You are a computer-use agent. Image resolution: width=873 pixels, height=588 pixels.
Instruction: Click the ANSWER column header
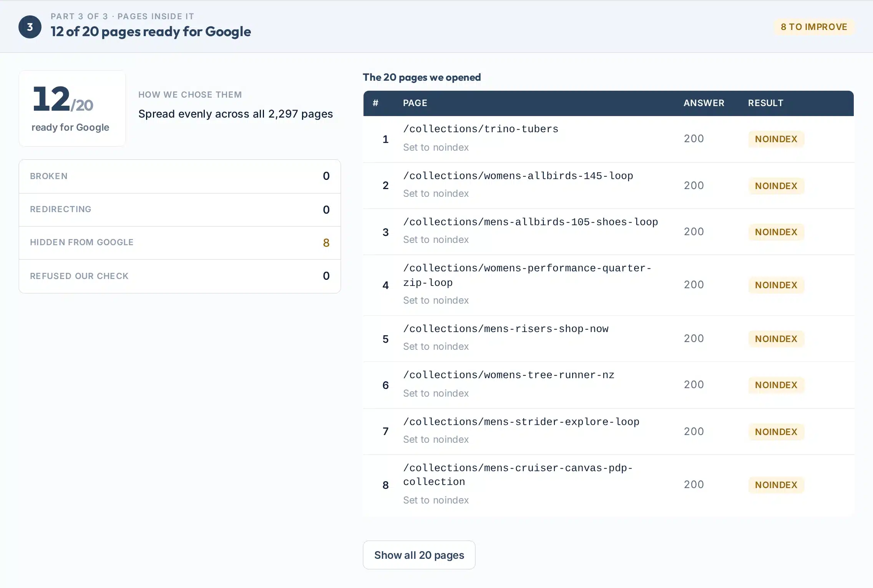coord(704,103)
